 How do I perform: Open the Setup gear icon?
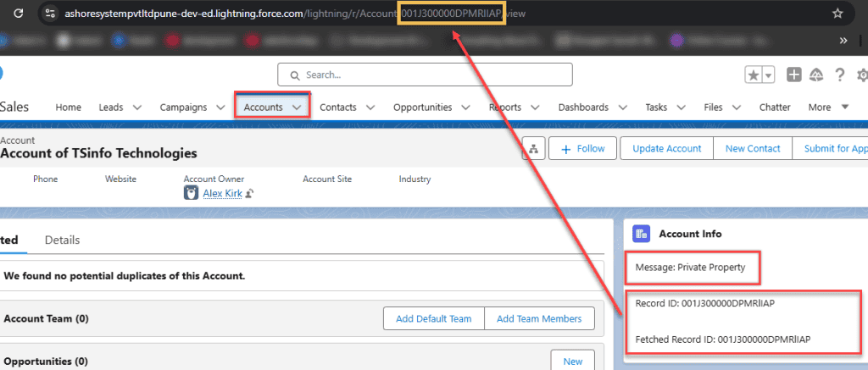point(862,75)
